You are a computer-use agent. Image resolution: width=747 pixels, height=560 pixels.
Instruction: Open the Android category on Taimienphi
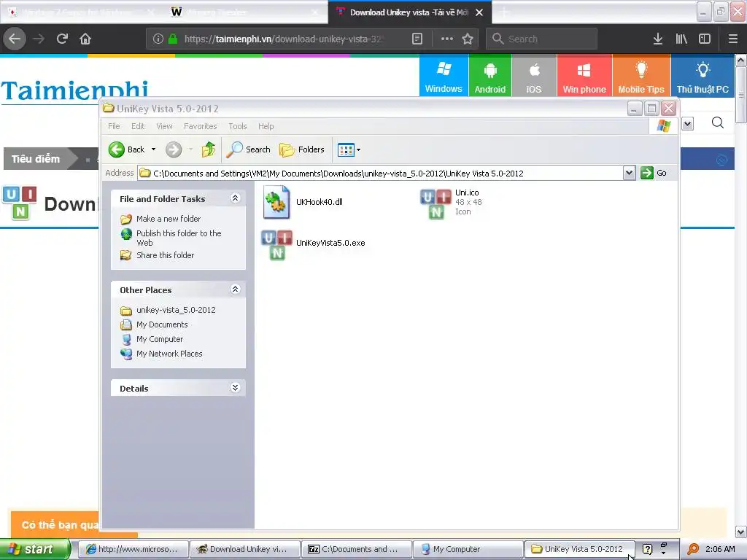[489, 76]
